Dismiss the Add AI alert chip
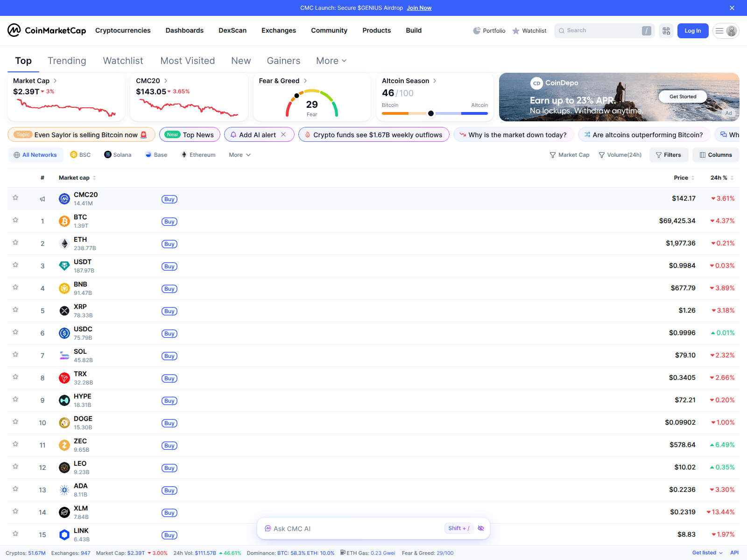The width and height of the screenshot is (747, 560). tap(283, 134)
